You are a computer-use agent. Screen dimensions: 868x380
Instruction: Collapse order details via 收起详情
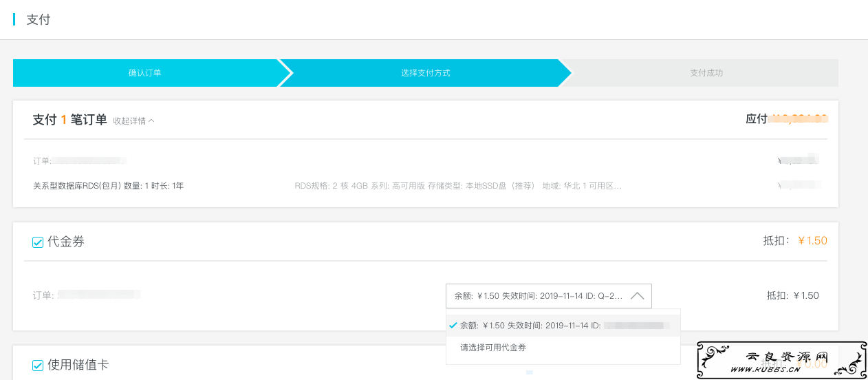coord(133,120)
